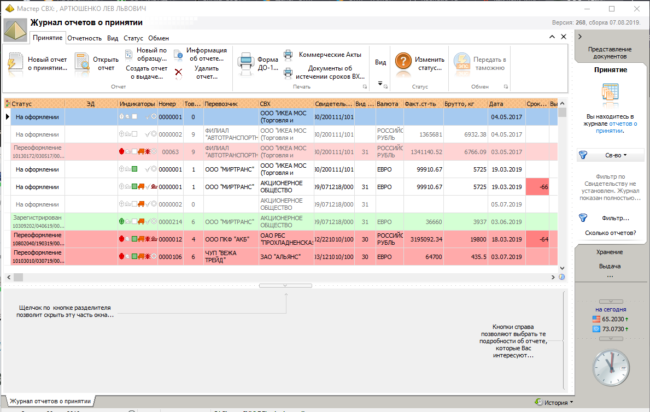Open the 'Вид' dropdown in the ribbon
The height and width of the screenshot is (412, 650).
(381, 61)
